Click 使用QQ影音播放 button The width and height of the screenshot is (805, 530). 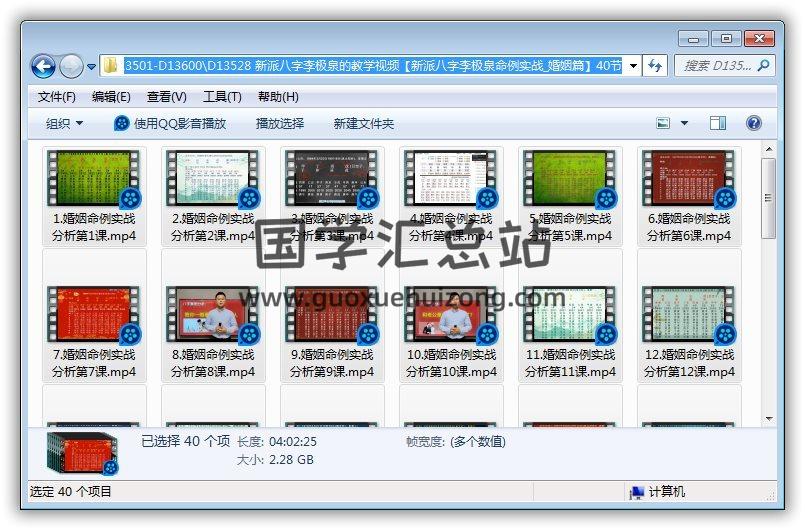(x=170, y=124)
